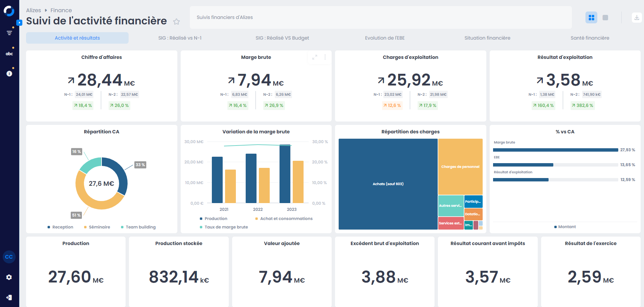Expand the Marge brute card to fullscreen

click(315, 58)
